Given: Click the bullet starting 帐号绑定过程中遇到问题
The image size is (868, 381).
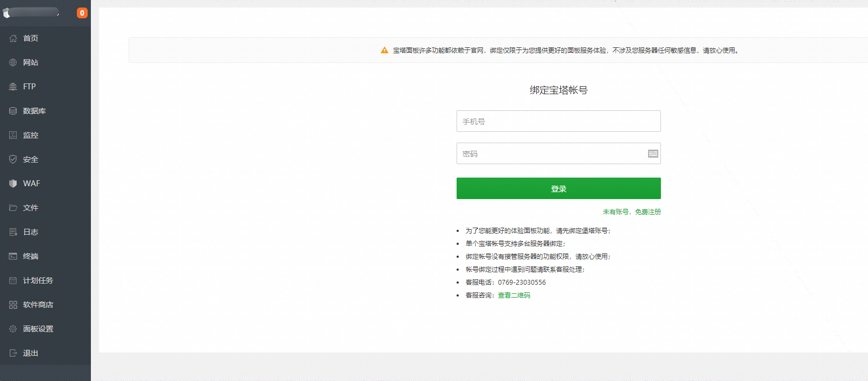Looking at the screenshot, I should click(525, 270).
